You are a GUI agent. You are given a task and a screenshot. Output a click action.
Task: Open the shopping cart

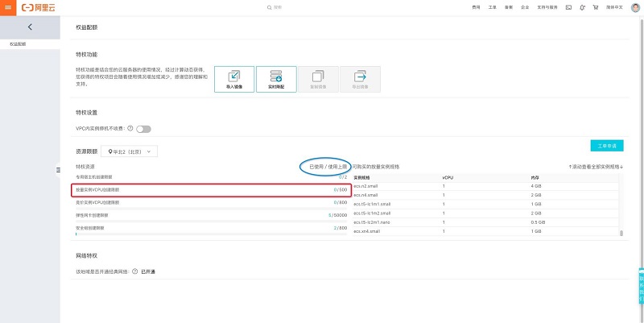click(x=596, y=7)
